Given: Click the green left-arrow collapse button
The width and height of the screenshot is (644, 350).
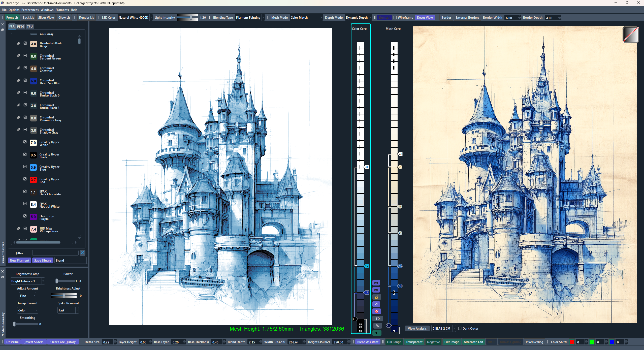Looking at the screenshot, I should tap(376, 333).
